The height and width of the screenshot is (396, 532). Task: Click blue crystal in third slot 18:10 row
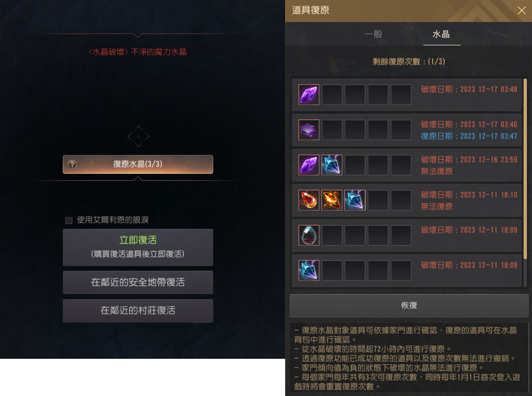(x=355, y=200)
